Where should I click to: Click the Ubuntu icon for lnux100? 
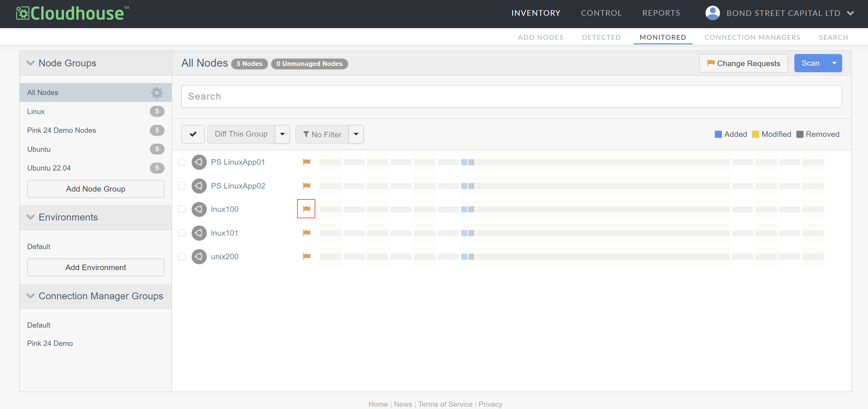[199, 209]
